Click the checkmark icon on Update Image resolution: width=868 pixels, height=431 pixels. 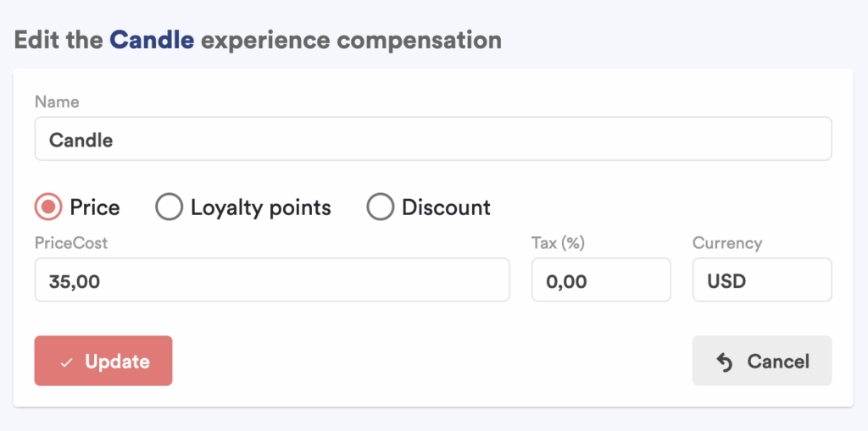click(x=67, y=362)
